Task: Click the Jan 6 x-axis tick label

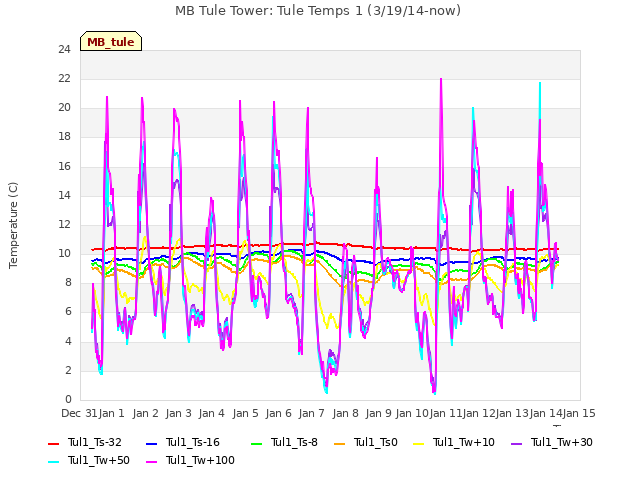Action: 278,413
